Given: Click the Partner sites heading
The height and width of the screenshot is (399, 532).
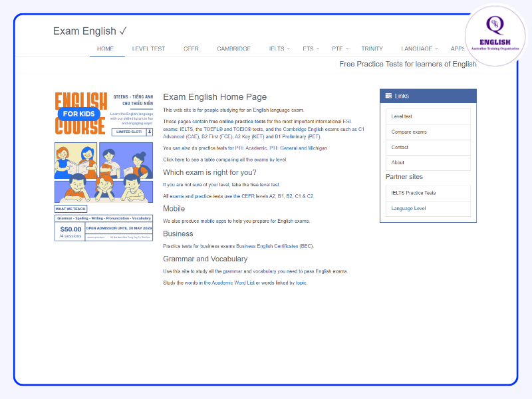Looking at the screenshot, I should pyautogui.click(x=404, y=177).
